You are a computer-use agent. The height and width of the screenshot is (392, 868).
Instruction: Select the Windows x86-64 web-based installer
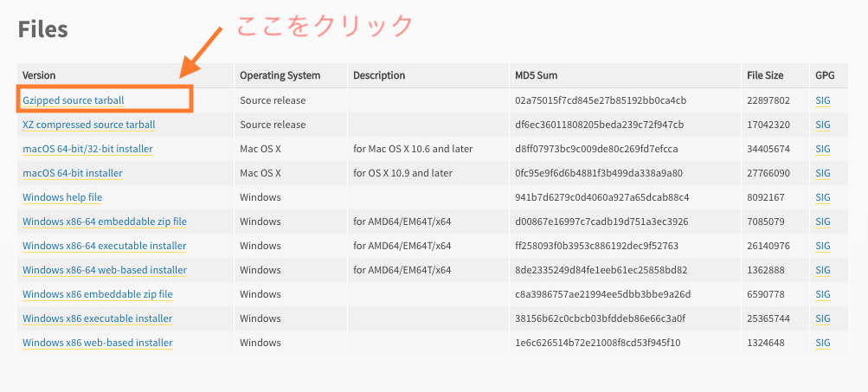(x=105, y=270)
